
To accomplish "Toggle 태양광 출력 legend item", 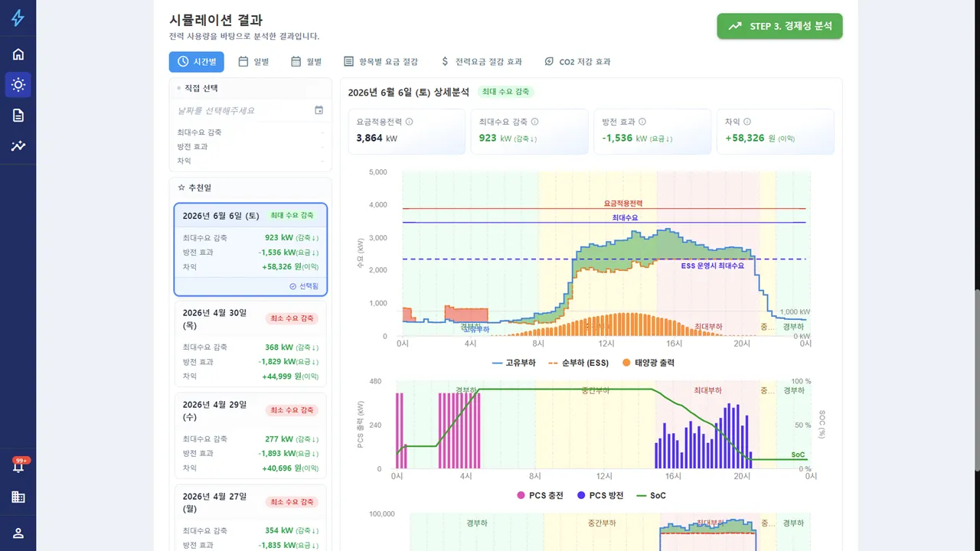I will click(x=648, y=363).
